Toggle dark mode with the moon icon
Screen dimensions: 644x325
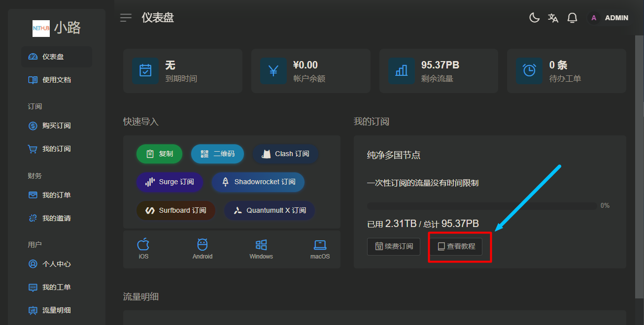pyautogui.click(x=534, y=18)
